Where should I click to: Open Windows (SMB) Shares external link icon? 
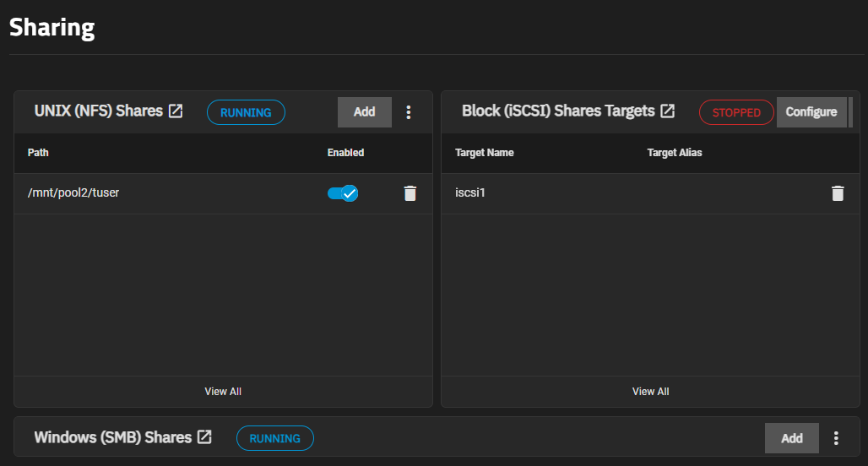[x=204, y=437]
